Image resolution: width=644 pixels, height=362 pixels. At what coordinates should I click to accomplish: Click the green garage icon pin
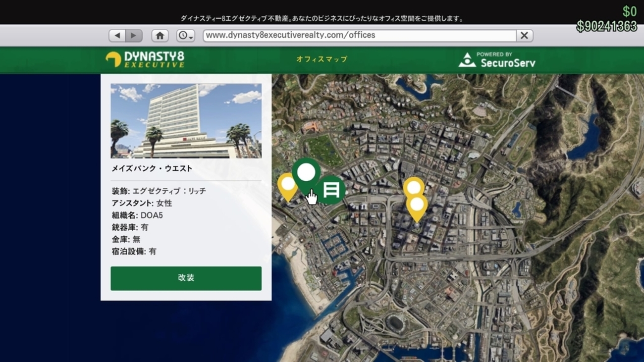(x=331, y=190)
